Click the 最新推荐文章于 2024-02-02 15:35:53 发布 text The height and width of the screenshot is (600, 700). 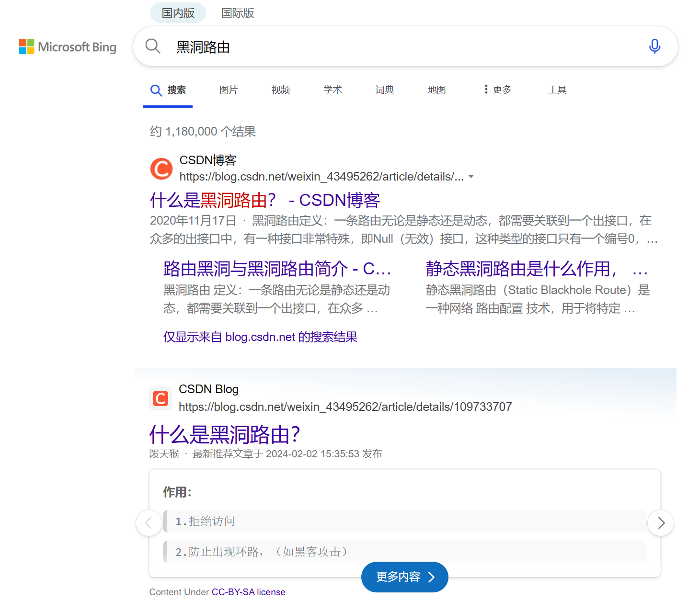click(287, 453)
